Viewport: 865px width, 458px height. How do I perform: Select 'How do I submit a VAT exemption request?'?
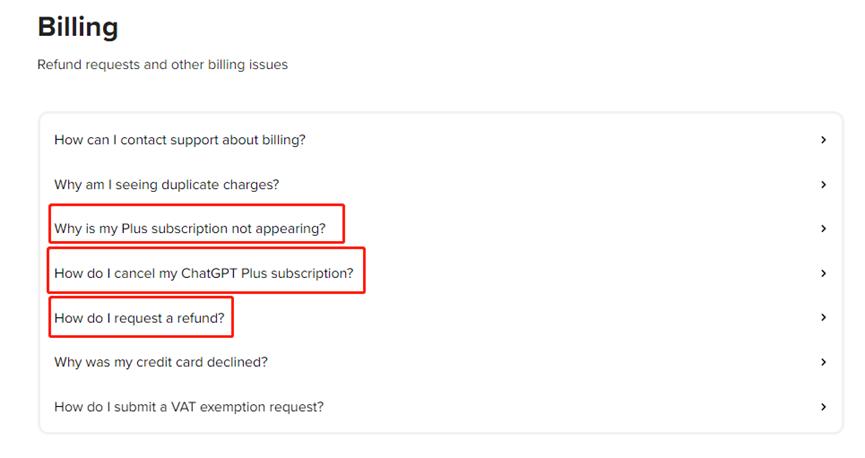pos(189,407)
